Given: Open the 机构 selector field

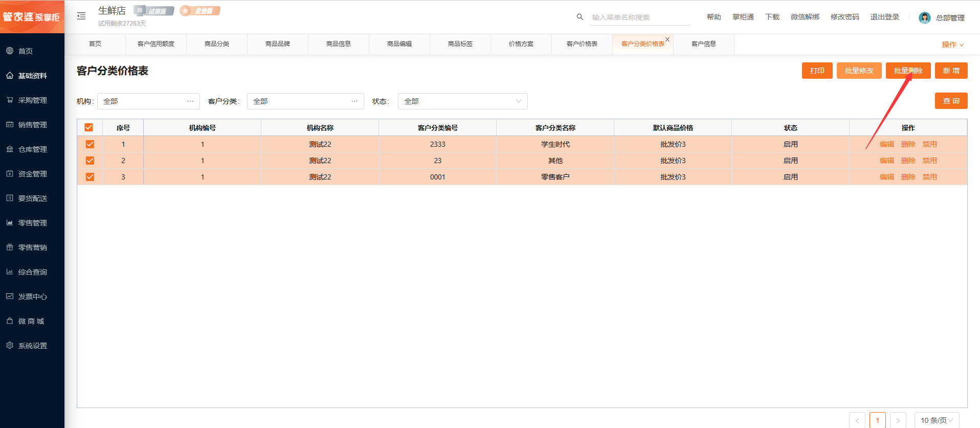Looking at the screenshot, I should [148, 101].
